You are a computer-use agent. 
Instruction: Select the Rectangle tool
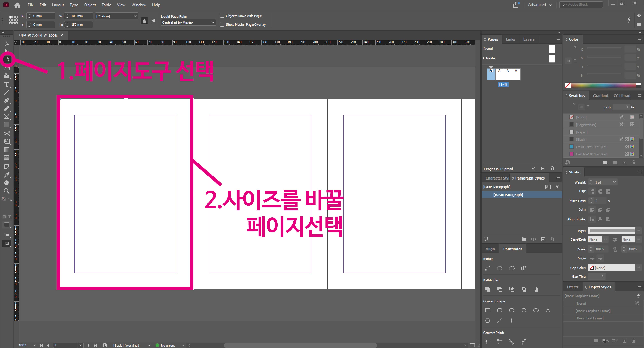pyautogui.click(x=7, y=125)
